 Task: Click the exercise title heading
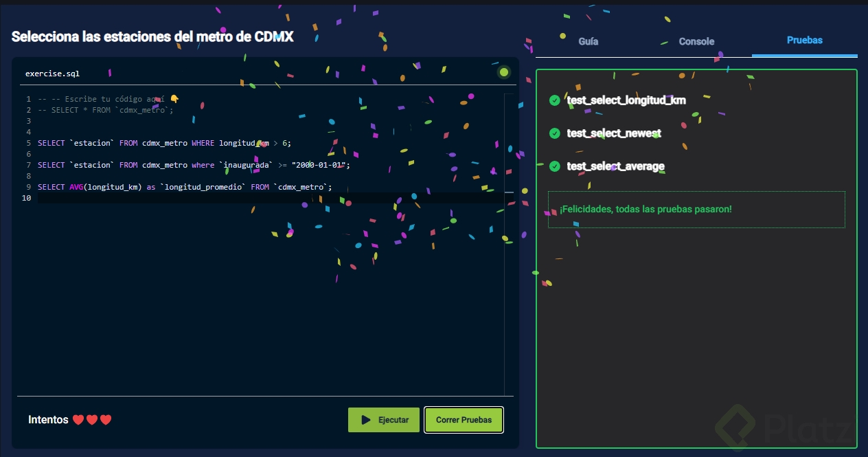click(x=152, y=36)
